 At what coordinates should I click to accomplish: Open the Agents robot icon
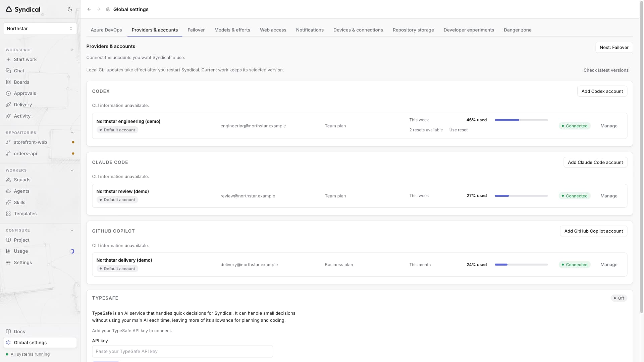coord(8,191)
